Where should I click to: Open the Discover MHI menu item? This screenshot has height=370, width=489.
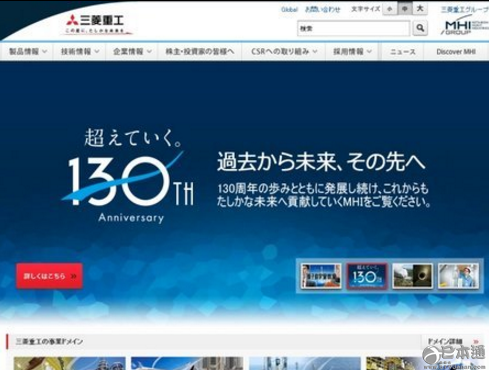456,52
